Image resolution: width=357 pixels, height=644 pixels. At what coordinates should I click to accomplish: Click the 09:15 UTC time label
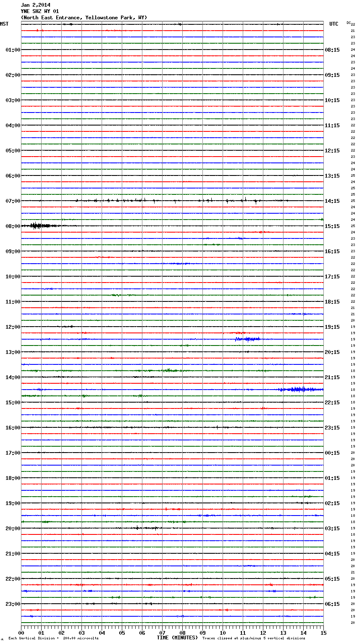pyautogui.click(x=332, y=75)
